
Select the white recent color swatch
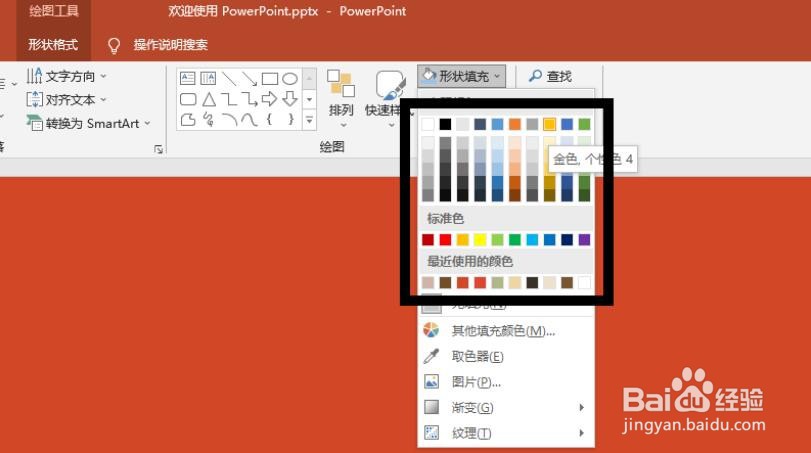coord(584,282)
